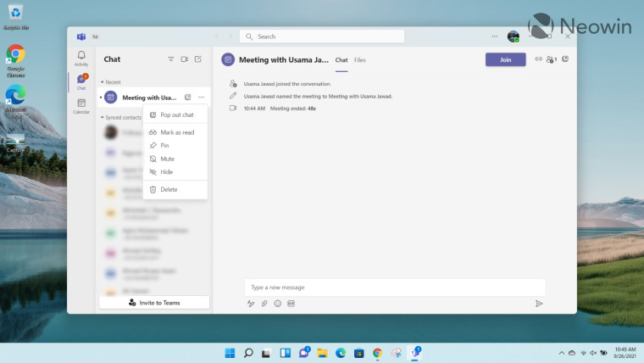Image resolution: width=644 pixels, height=363 pixels.
Task: Open Google Chrome desktop shortcut
Action: [x=15, y=61]
